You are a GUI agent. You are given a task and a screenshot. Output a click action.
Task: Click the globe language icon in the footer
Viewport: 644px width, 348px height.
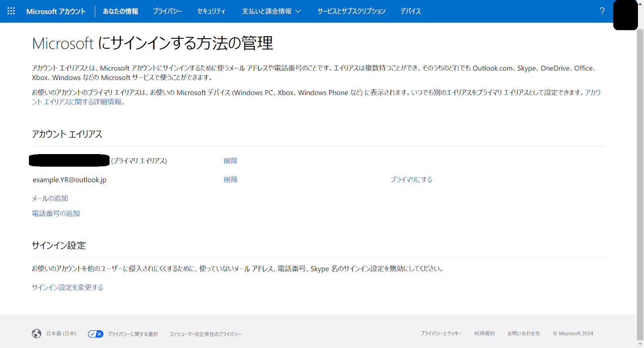tap(37, 334)
